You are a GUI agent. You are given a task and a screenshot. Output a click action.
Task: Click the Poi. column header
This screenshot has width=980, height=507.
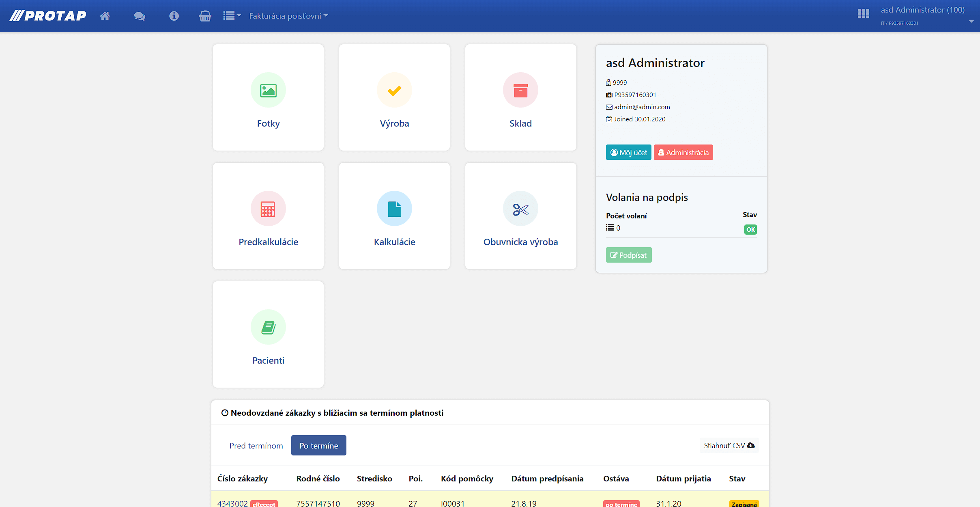coord(416,479)
